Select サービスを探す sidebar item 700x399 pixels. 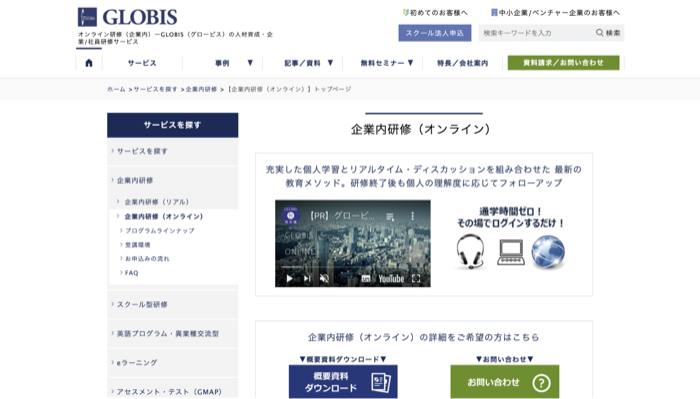[x=172, y=151]
